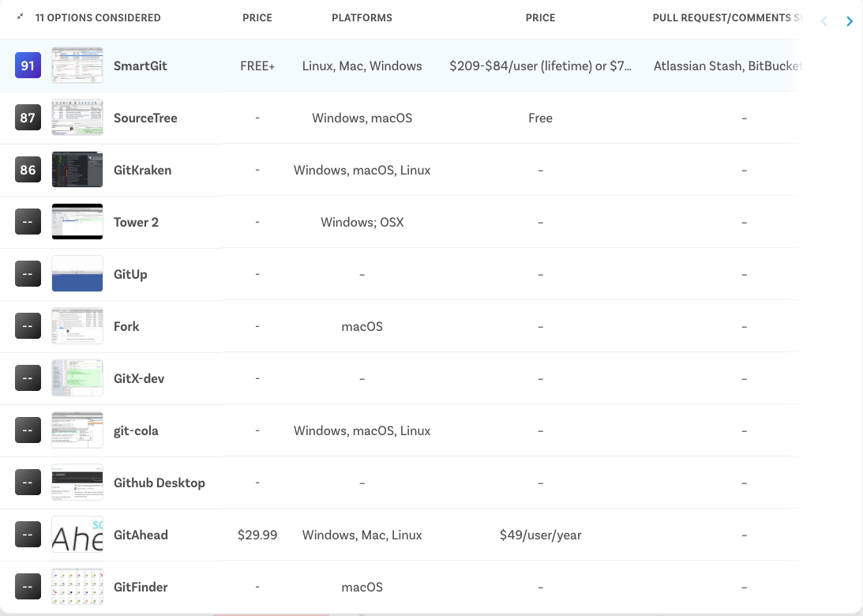
Task: Open the Fork option
Action: (126, 326)
